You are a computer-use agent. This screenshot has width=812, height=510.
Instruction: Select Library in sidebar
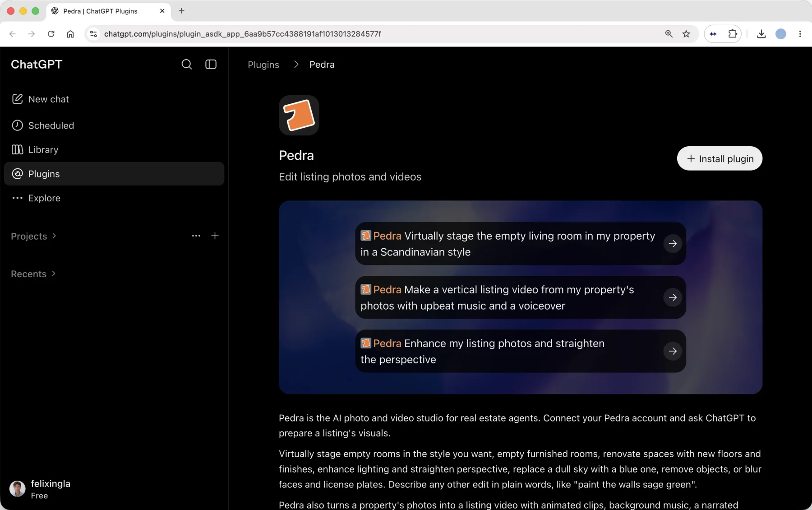click(x=114, y=149)
